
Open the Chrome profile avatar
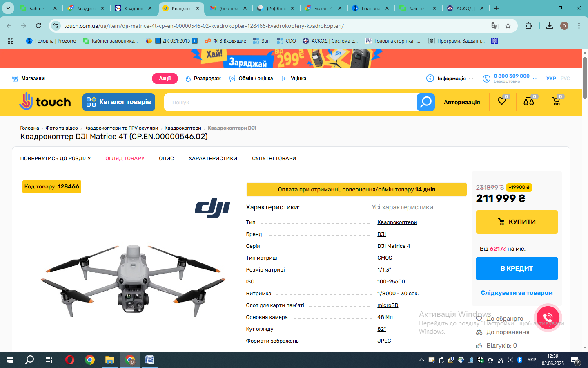[x=564, y=26]
